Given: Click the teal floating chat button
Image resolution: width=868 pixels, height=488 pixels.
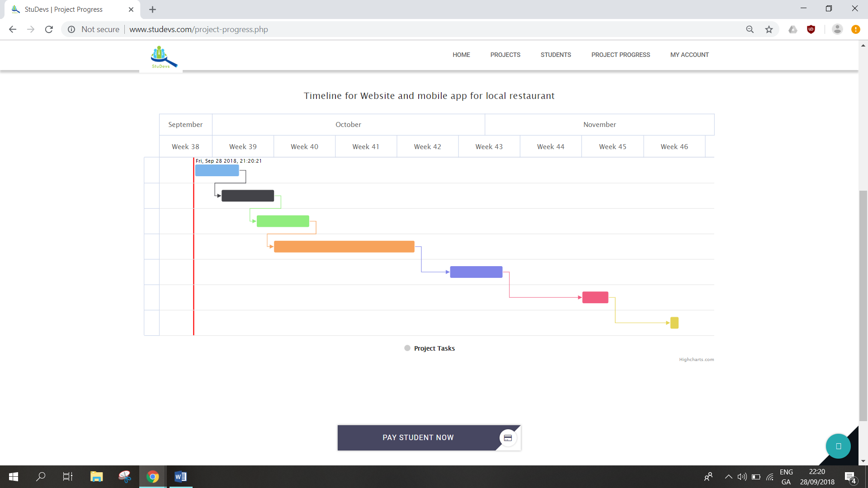Looking at the screenshot, I should tap(838, 446).
